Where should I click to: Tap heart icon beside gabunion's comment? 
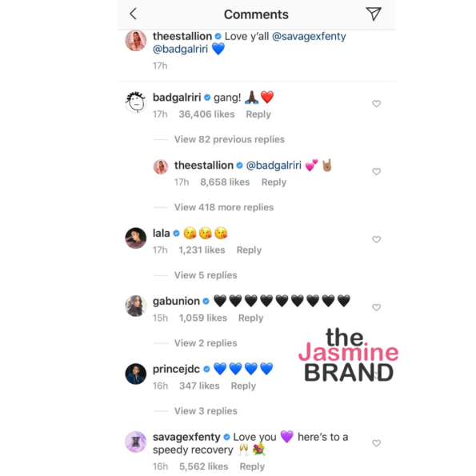click(x=377, y=307)
